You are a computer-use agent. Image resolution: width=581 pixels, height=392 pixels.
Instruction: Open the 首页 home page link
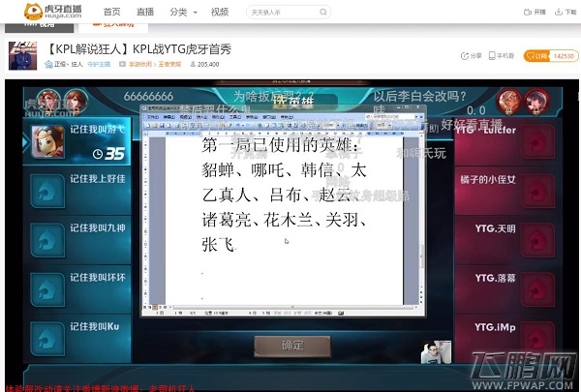[111, 12]
